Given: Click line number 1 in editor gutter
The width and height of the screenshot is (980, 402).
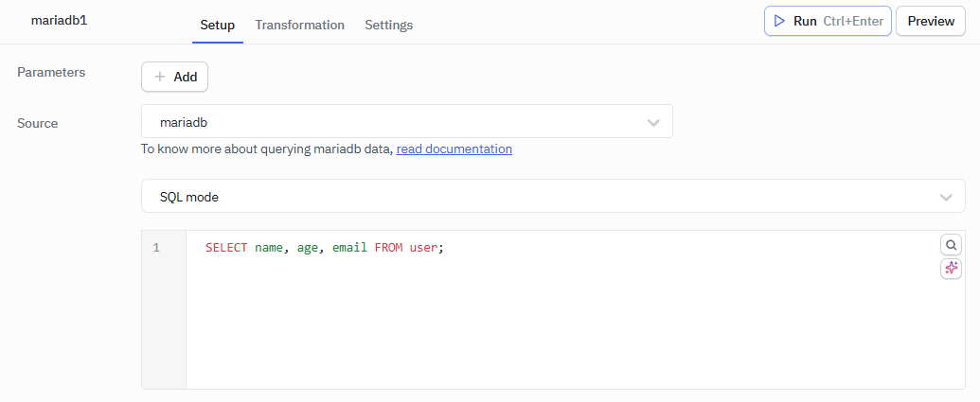Looking at the screenshot, I should click(156, 248).
